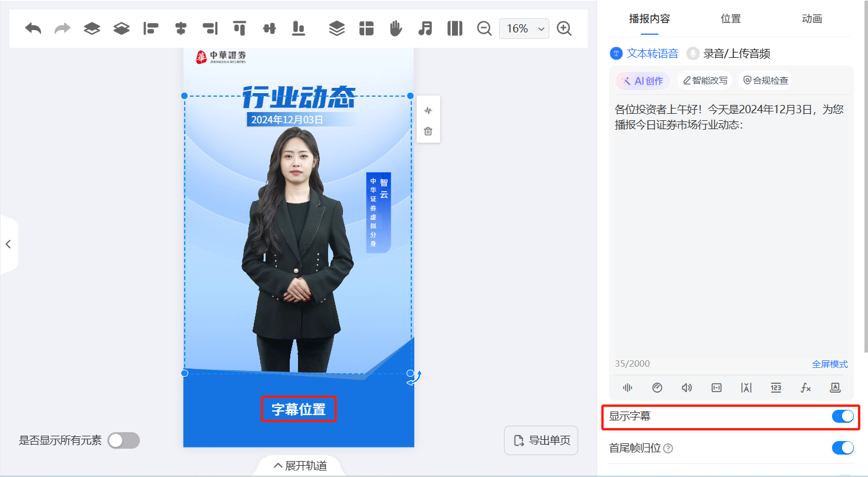Screen dimensions: 868x477
Task: Toggle the 显示字幕 switch
Action: [x=843, y=416]
